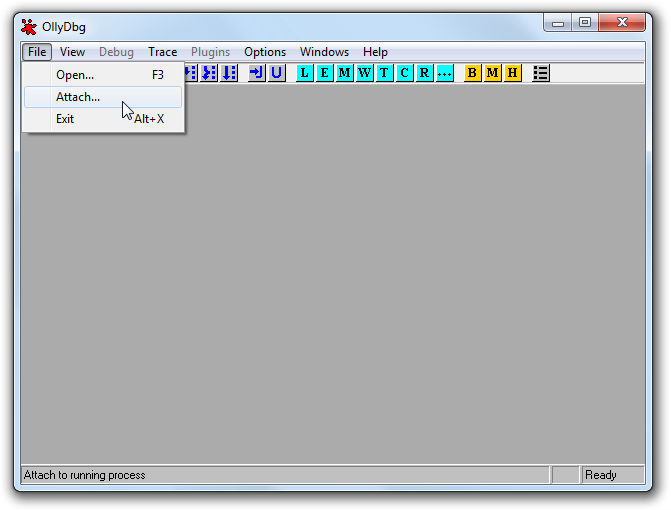
Task: Open the Options menu
Action: (x=265, y=52)
